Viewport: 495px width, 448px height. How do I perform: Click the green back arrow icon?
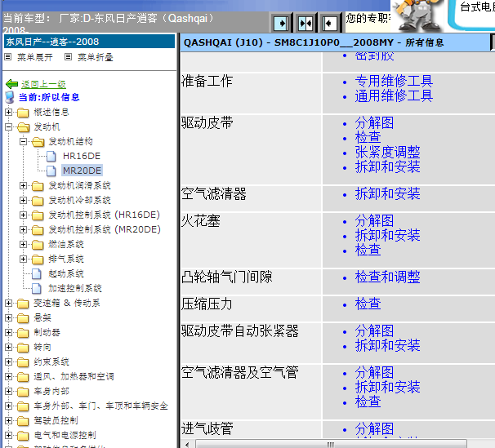point(11,84)
